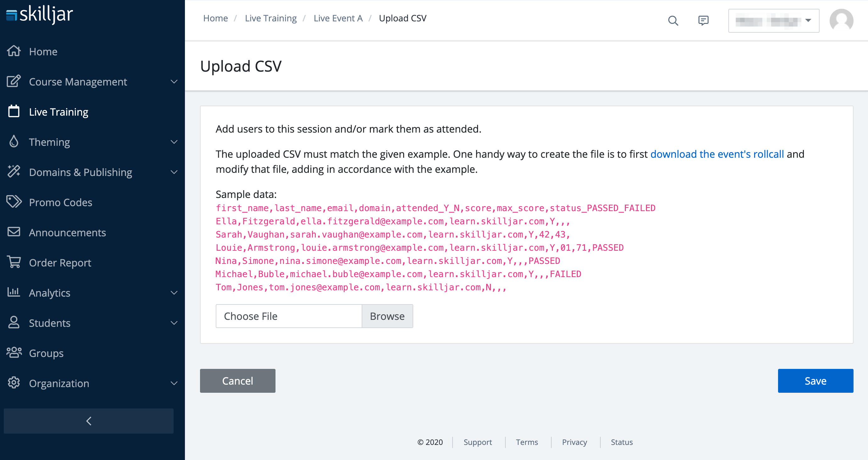Click the Save button
The height and width of the screenshot is (460, 868).
(815, 381)
